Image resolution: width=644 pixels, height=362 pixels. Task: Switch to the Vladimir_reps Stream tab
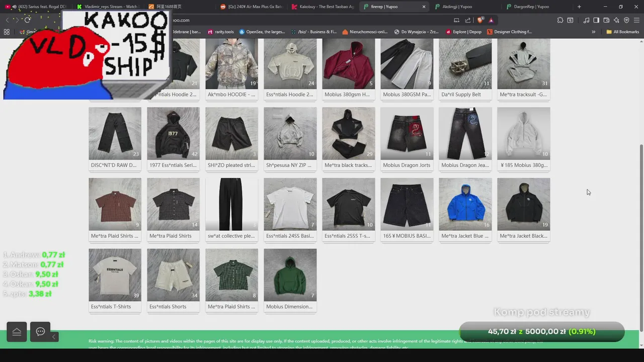point(107,7)
